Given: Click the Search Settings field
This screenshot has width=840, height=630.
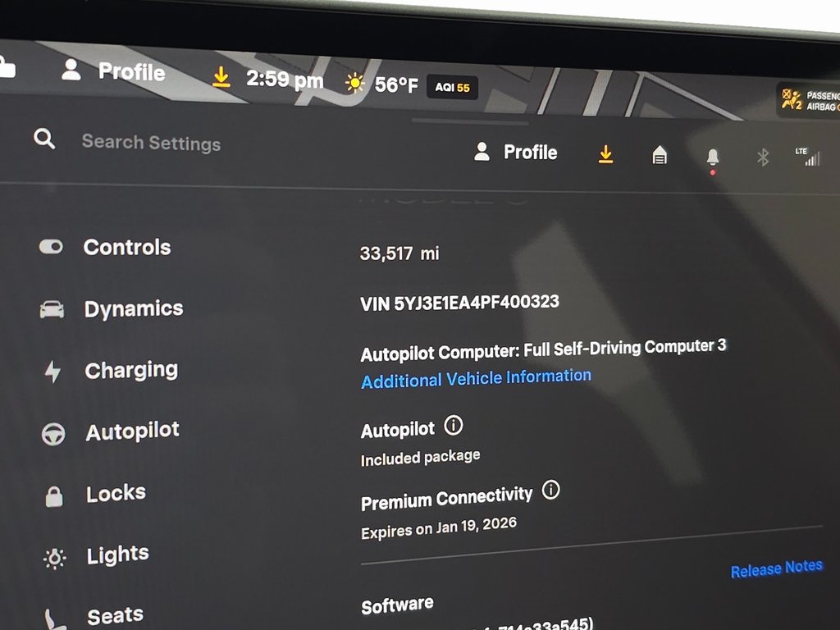Looking at the screenshot, I should (151, 143).
